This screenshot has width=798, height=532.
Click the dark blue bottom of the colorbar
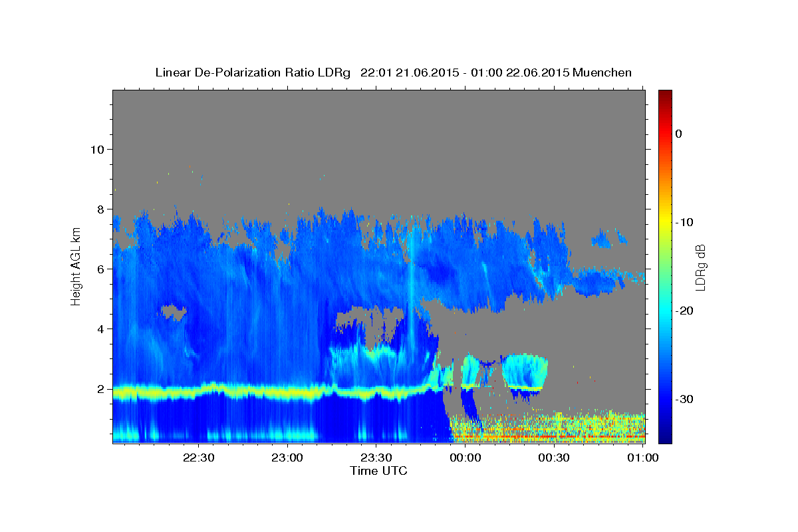(x=665, y=439)
